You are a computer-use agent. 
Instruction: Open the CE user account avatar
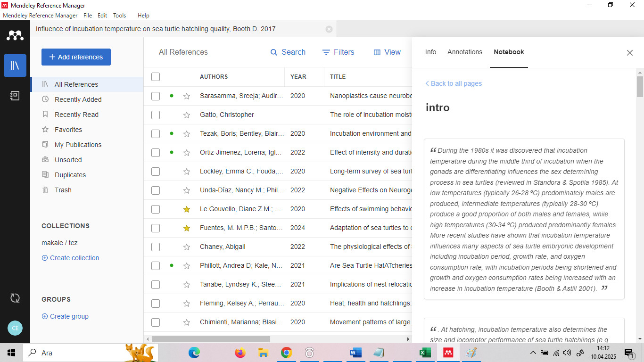(15, 328)
